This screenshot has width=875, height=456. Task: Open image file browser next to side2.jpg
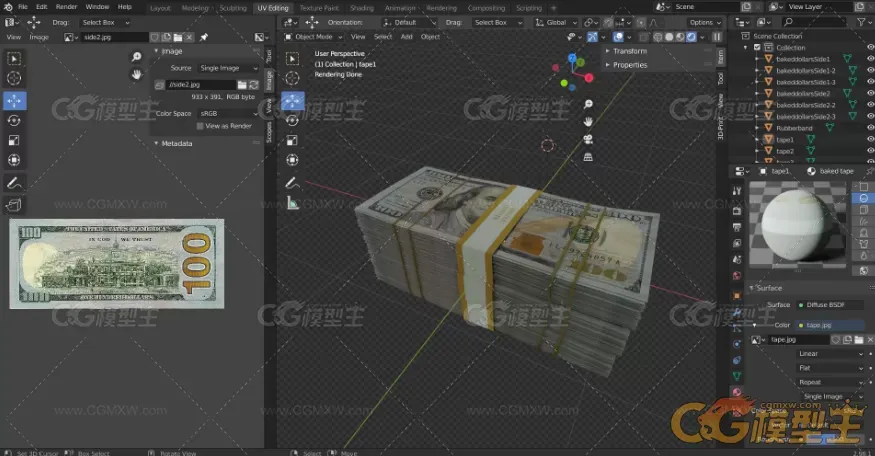coord(177,37)
